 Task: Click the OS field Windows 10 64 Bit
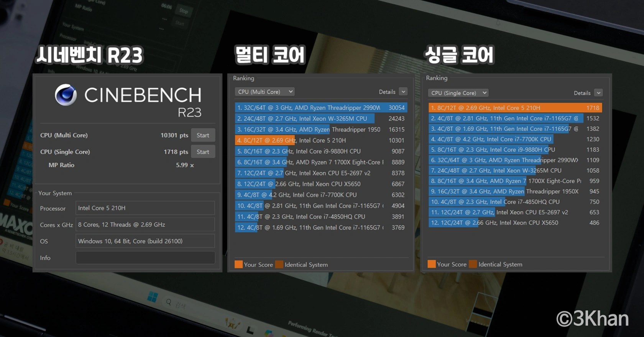click(145, 241)
